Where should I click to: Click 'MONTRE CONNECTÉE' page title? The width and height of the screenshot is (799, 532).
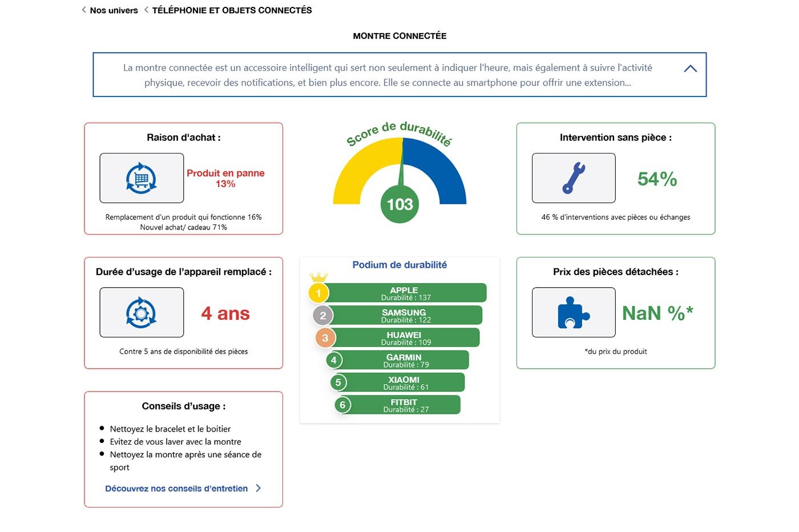pyautogui.click(x=399, y=36)
